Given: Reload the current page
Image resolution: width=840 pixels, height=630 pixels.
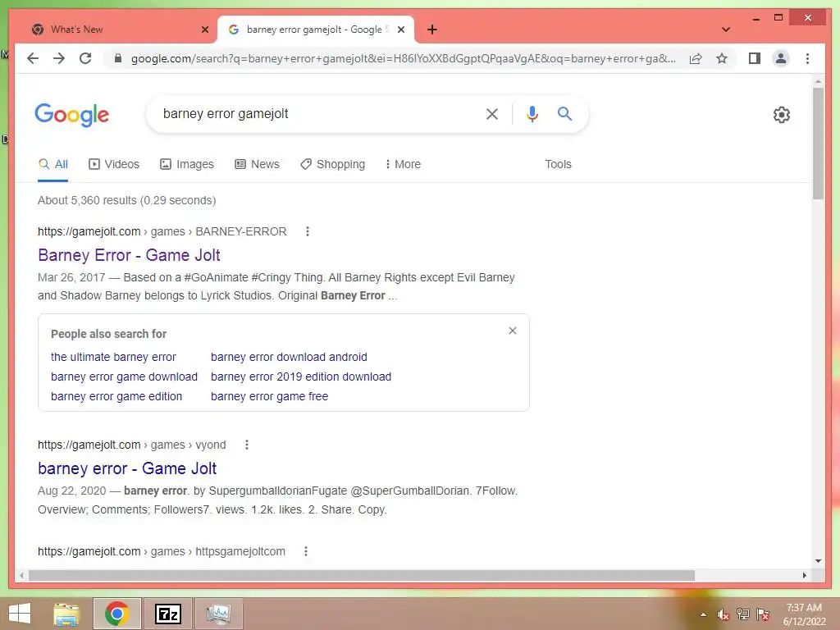Looking at the screenshot, I should pos(85,58).
